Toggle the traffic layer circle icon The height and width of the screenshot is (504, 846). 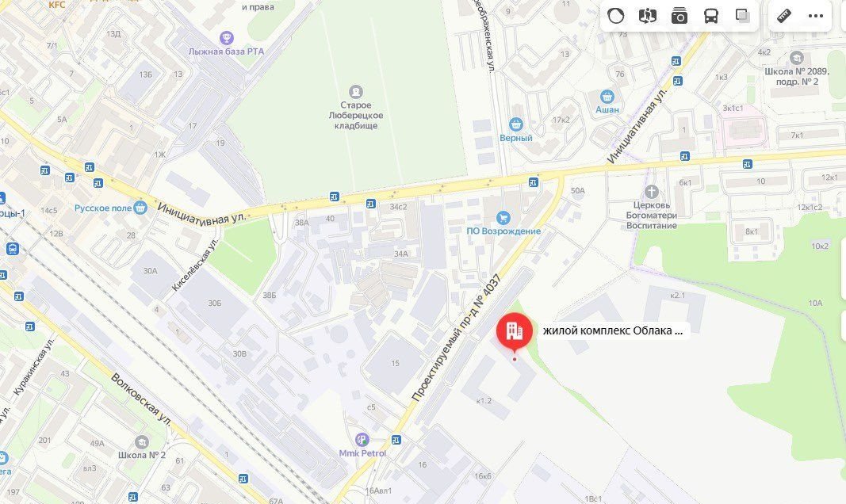click(x=615, y=16)
